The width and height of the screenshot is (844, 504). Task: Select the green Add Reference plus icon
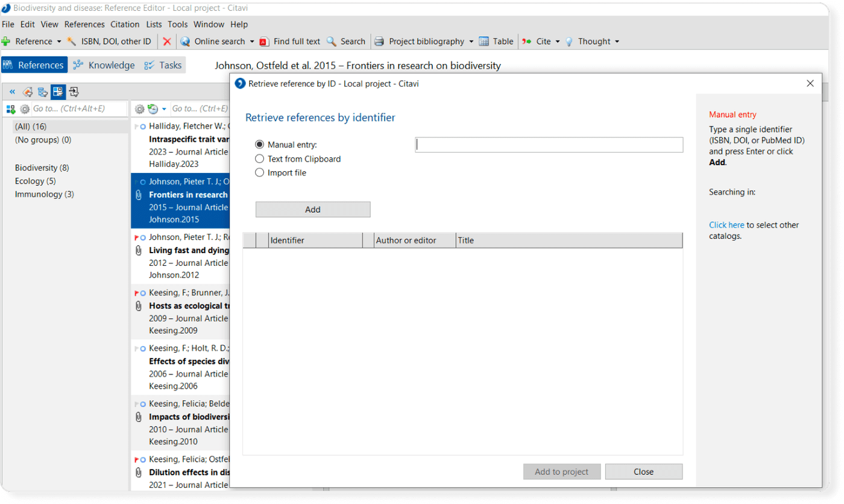tap(6, 41)
